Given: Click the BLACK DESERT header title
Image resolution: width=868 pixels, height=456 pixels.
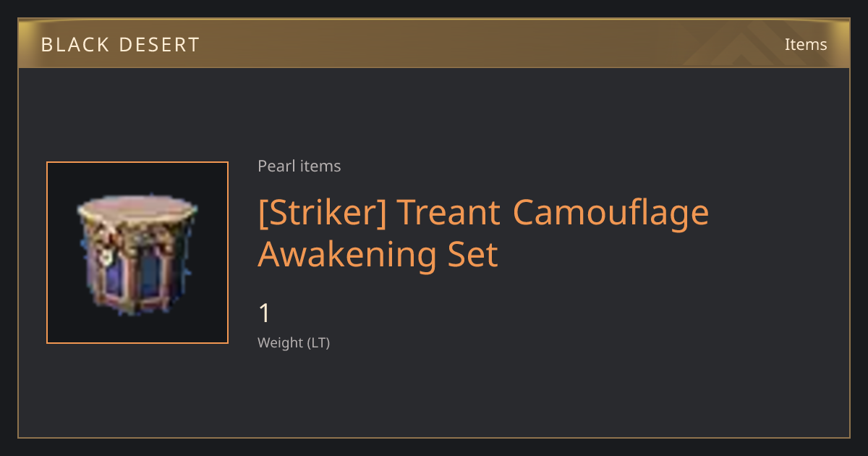Looking at the screenshot, I should click(x=120, y=45).
